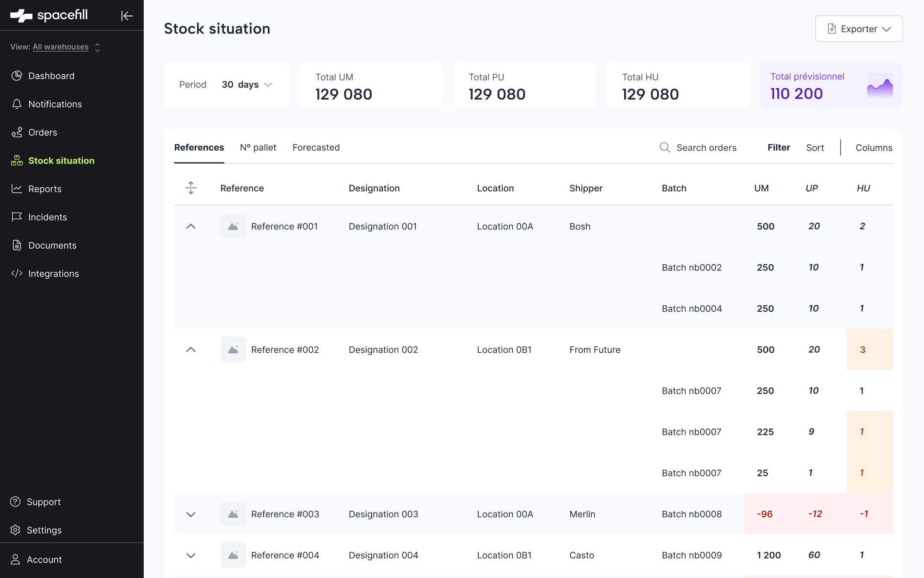Click the From Future shipper cell
The image size is (924, 578).
(595, 350)
